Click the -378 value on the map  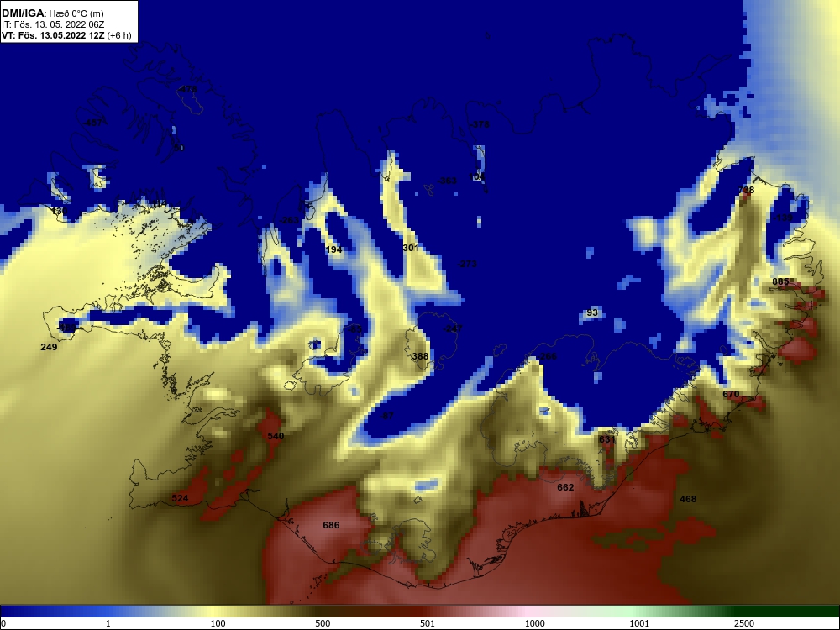pos(480,124)
